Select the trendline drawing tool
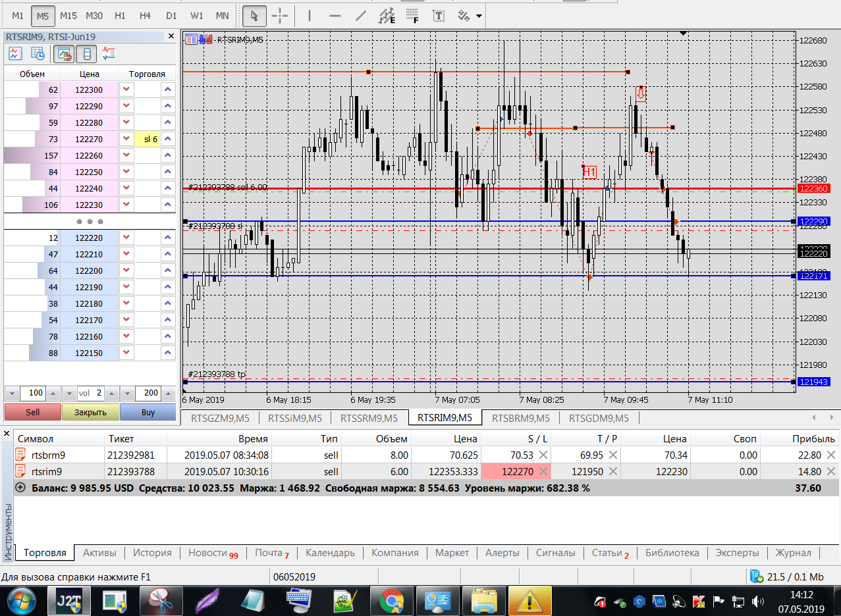The height and width of the screenshot is (616, 841). pos(361,15)
